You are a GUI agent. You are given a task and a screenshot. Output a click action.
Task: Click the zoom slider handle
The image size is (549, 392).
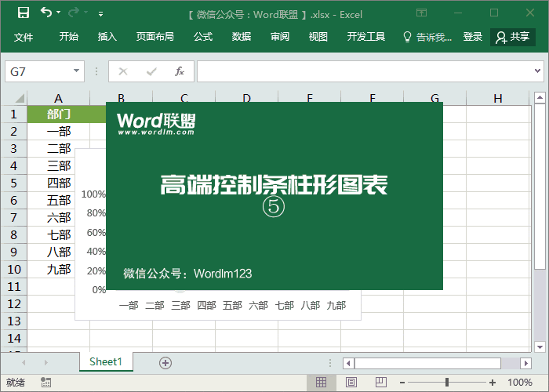click(x=447, y=383)
